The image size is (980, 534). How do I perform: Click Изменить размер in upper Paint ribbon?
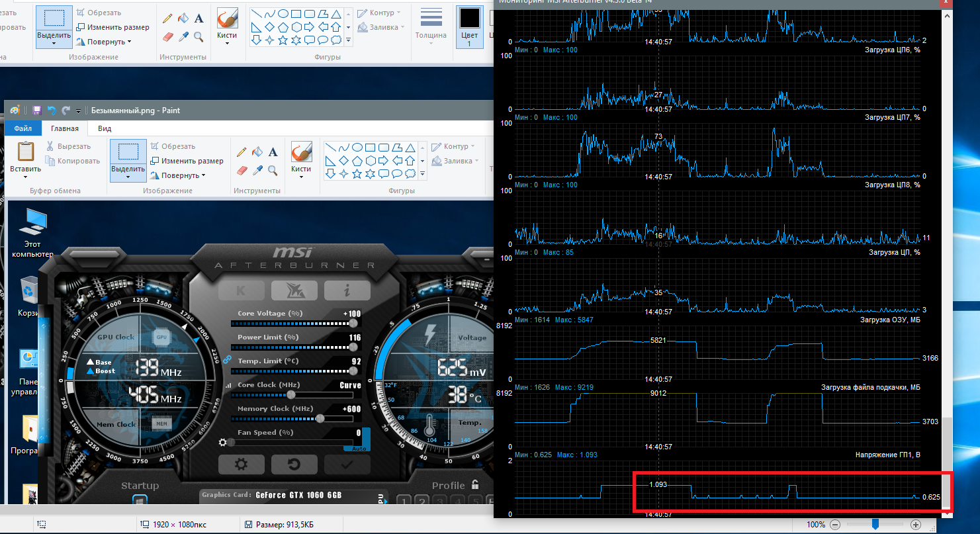tap(113, 27)
